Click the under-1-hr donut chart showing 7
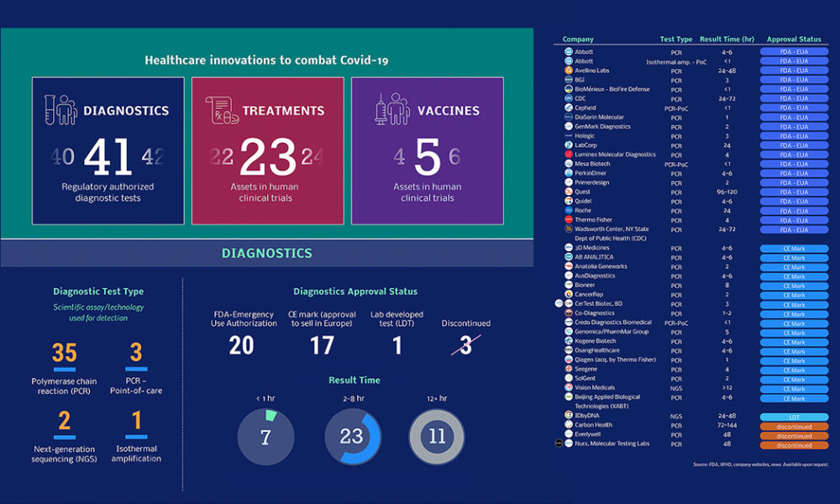This screenshot has height=504, width=840. [x=265, y=437]
